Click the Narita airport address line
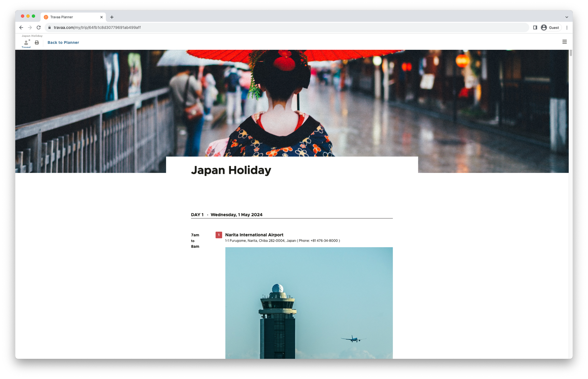 point(282,241)
